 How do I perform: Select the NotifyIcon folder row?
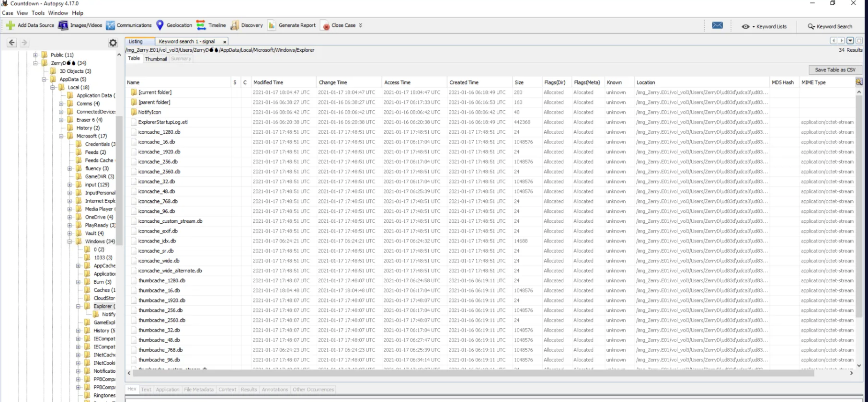(x=491, y=112)
